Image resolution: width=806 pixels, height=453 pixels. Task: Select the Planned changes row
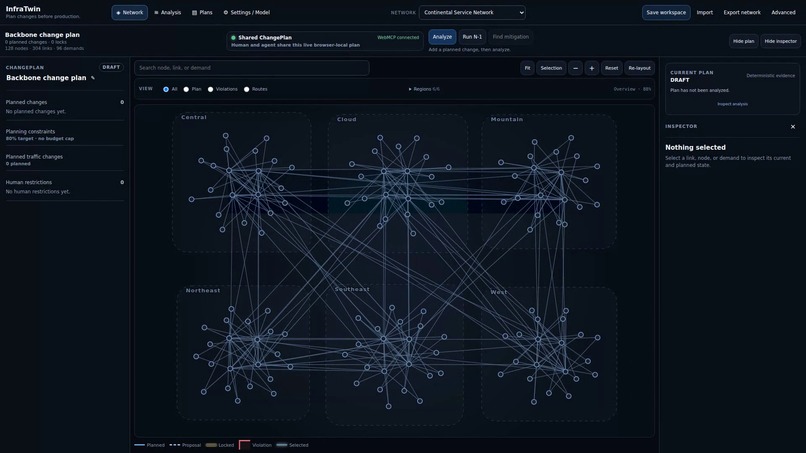[x=65, y=106]
